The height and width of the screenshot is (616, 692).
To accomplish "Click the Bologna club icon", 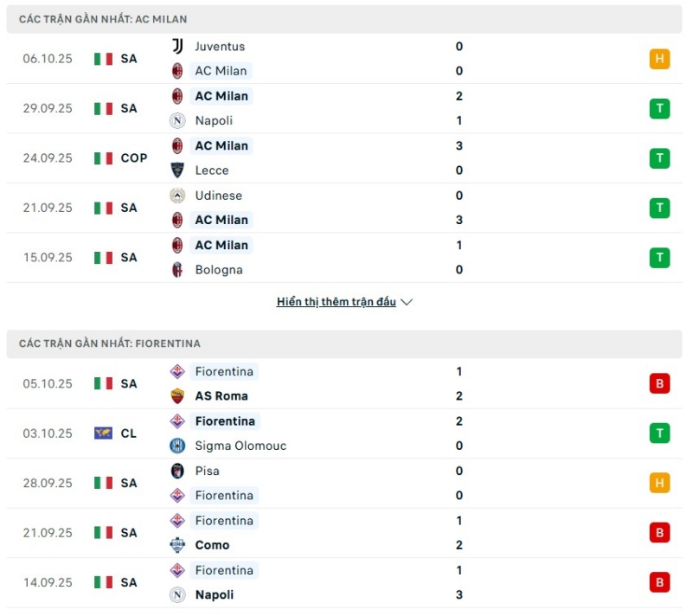I will coord(176,269).
